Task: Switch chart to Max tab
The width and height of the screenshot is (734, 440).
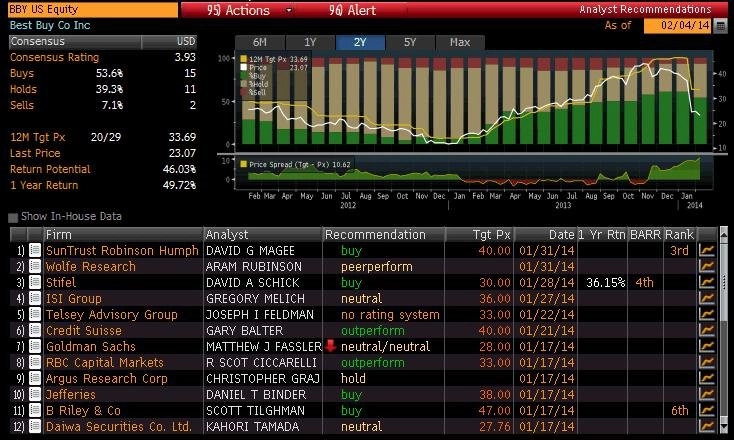Action: click(x=460, y=42)
